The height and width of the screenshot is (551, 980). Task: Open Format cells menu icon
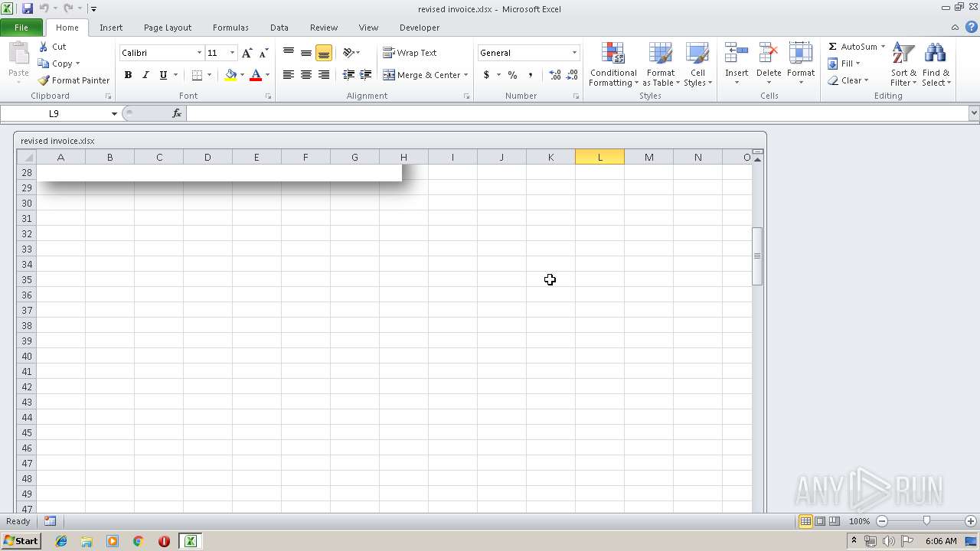pyautogui.click(x=801, y=54)
